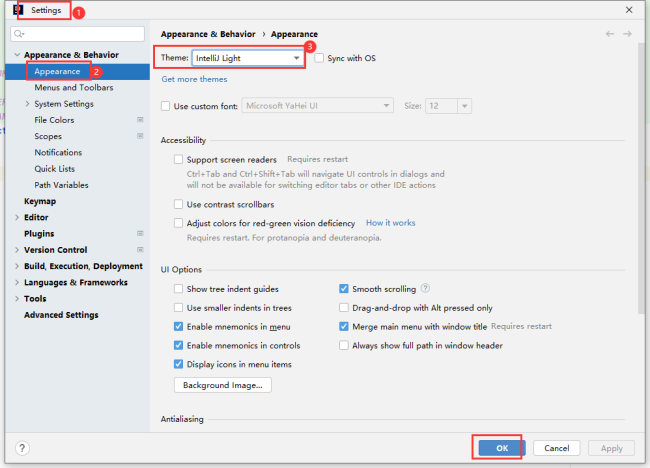Click the forward navigation arrow
650x468 pixels.
[x=627, y=34]
